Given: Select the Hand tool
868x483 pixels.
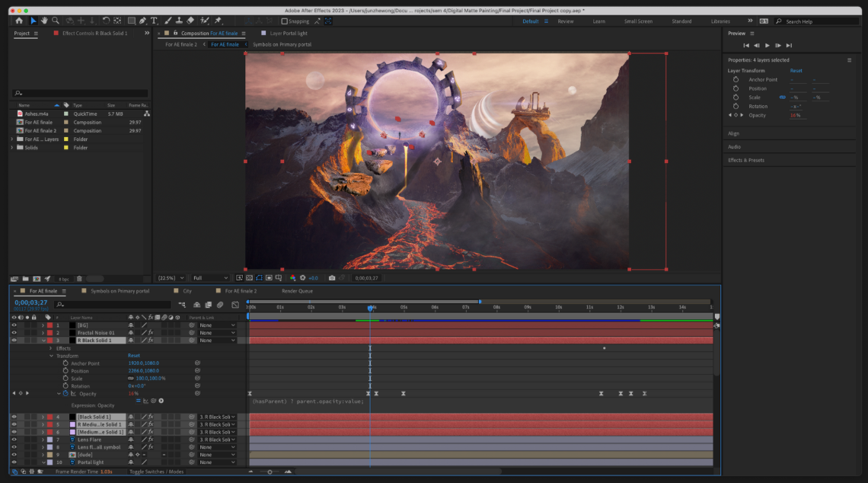Looking at the screenshot, I should click(44, 21).
